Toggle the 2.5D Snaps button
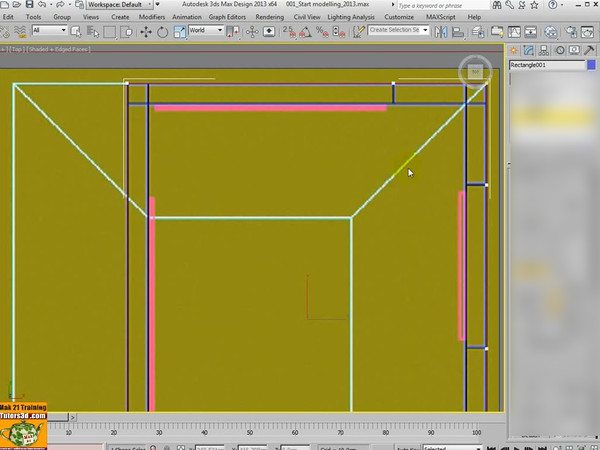The image size is (600, 450). 289,32
